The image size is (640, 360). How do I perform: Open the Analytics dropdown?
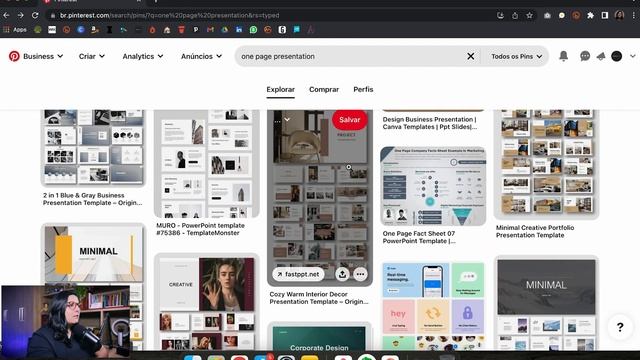(142, 56)
